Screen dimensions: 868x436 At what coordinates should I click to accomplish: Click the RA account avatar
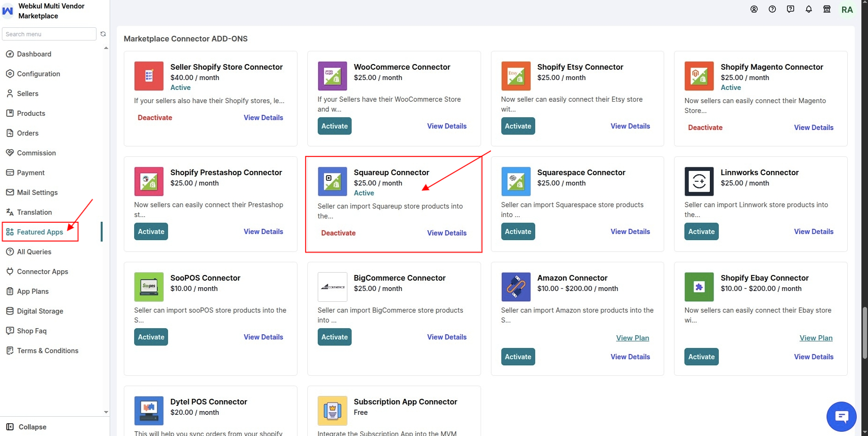(x=847, y=10)
